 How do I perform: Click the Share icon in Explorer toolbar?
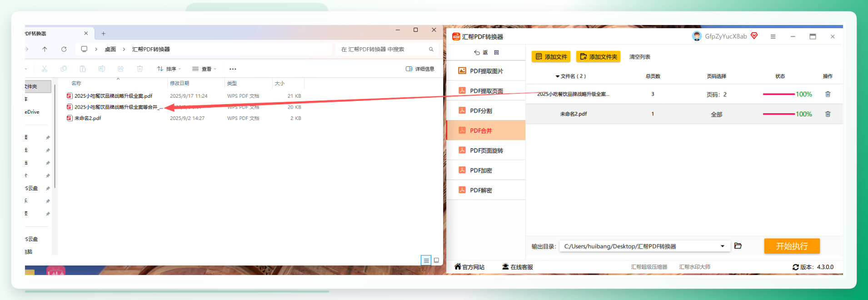pos(121,69)
